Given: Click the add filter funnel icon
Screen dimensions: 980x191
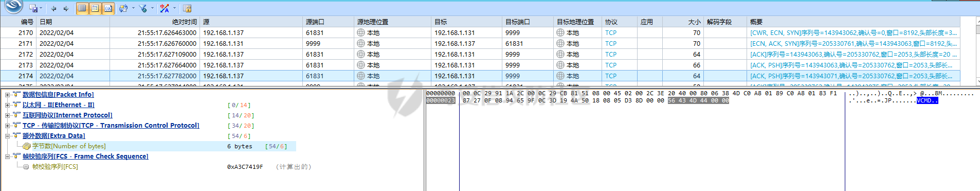Looking at the screenshot, I should [x=143, y=8].
